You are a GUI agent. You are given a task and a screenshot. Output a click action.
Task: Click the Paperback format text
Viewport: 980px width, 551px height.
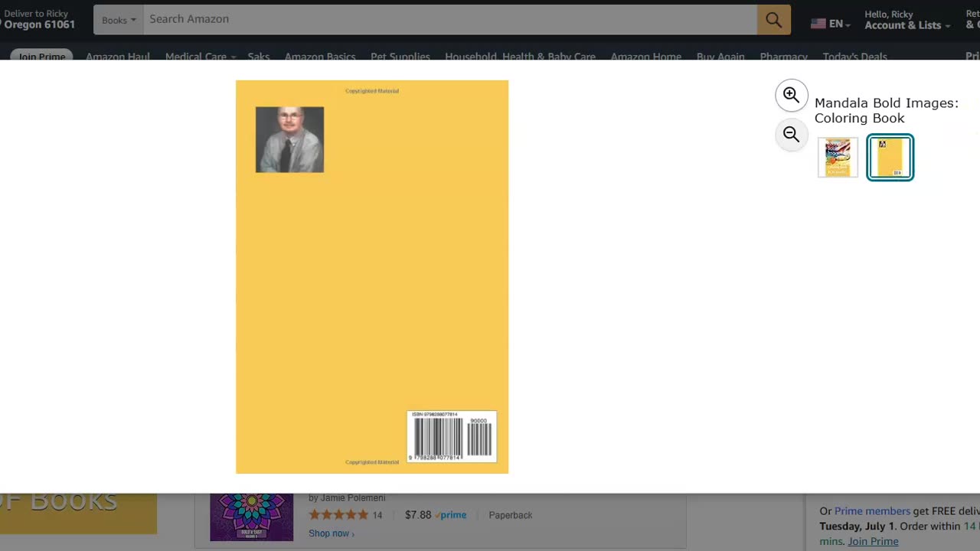511,515
